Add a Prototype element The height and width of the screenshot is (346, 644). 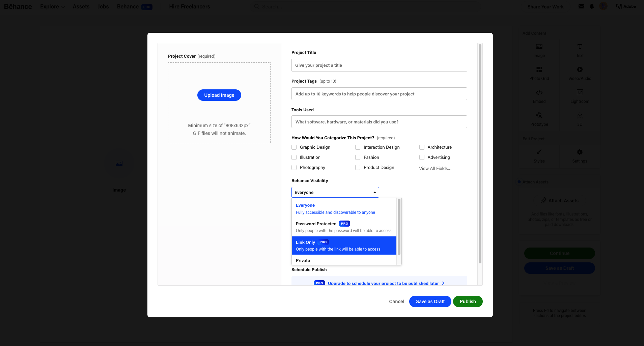click(538, 119)
